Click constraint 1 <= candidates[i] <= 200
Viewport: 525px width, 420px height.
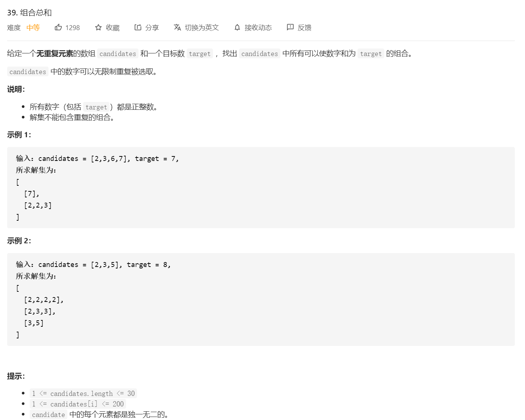78,404
